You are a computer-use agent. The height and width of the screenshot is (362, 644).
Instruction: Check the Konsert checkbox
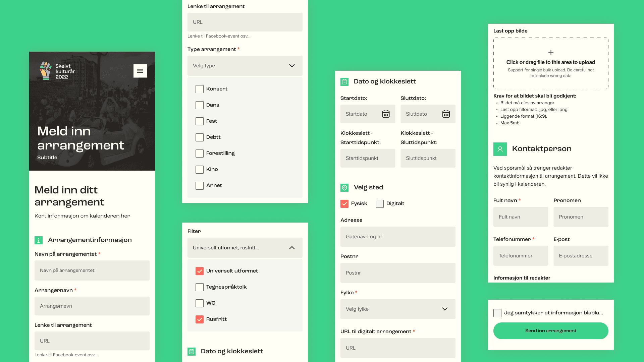pos(200,89)
